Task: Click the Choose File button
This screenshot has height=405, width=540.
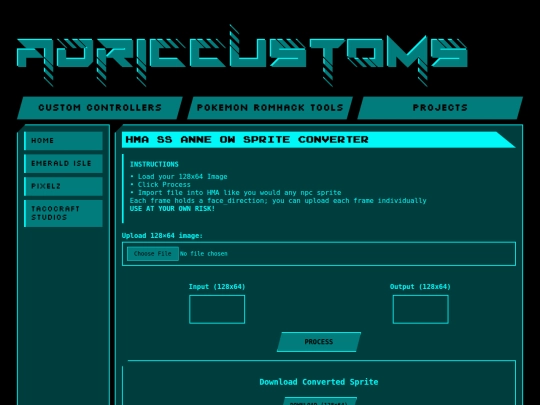Action: point(153,254)
